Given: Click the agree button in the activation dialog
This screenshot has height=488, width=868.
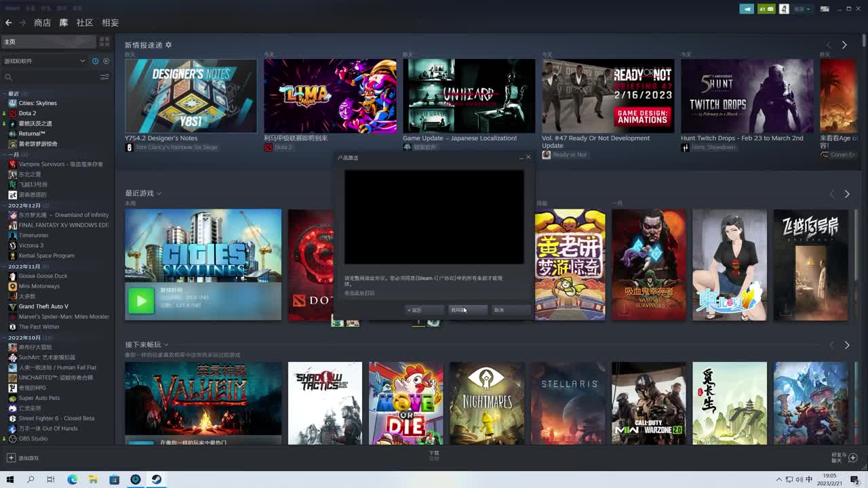Looking at the screenshot, I should (467, 310).
